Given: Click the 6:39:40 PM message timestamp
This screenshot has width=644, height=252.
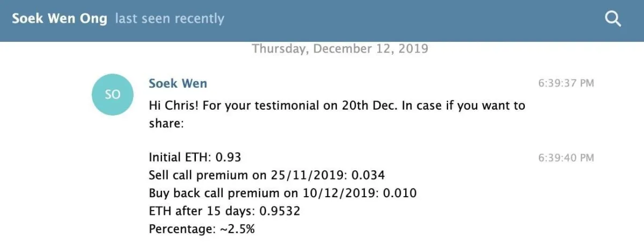Looking at the screenshot, I should (x=566, y=158).
